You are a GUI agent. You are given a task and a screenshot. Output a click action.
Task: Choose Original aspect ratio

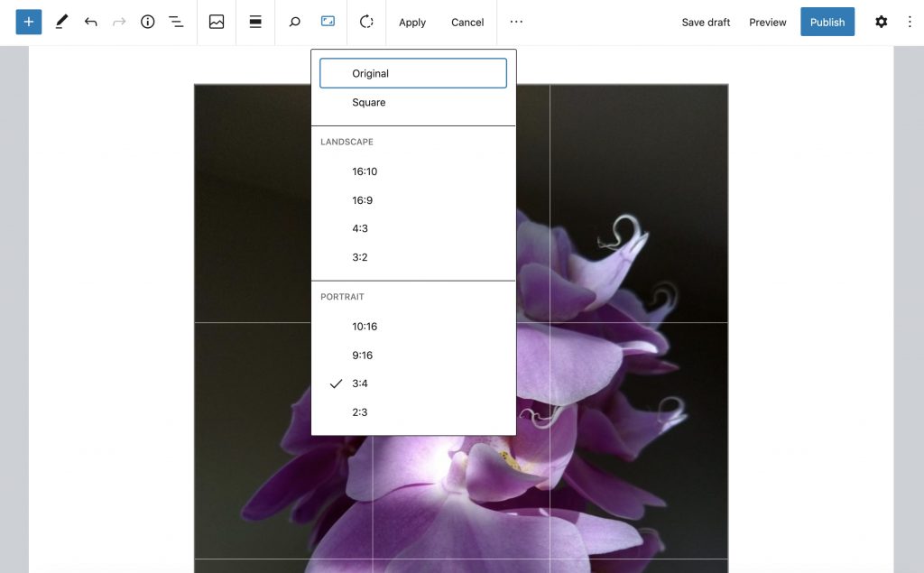coord(413,73)
